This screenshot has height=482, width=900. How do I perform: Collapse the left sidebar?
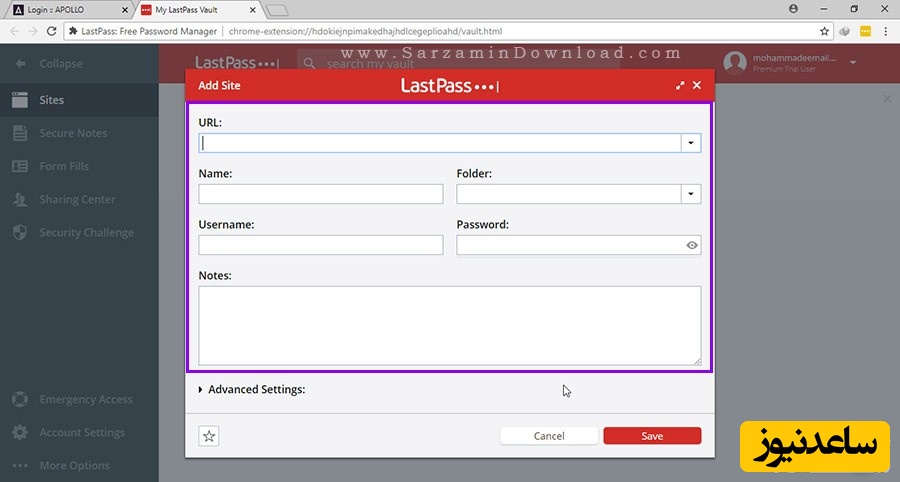(60, 64)
